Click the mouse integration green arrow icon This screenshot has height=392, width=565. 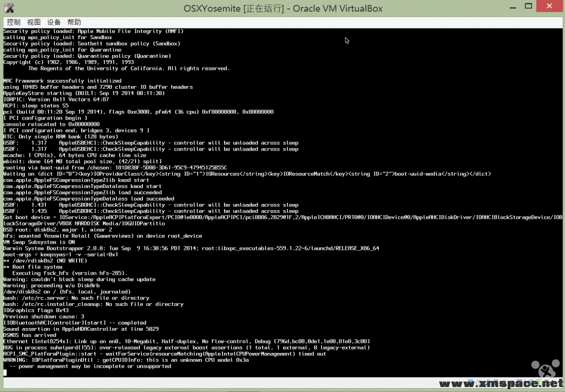click(x=539, y=382)
